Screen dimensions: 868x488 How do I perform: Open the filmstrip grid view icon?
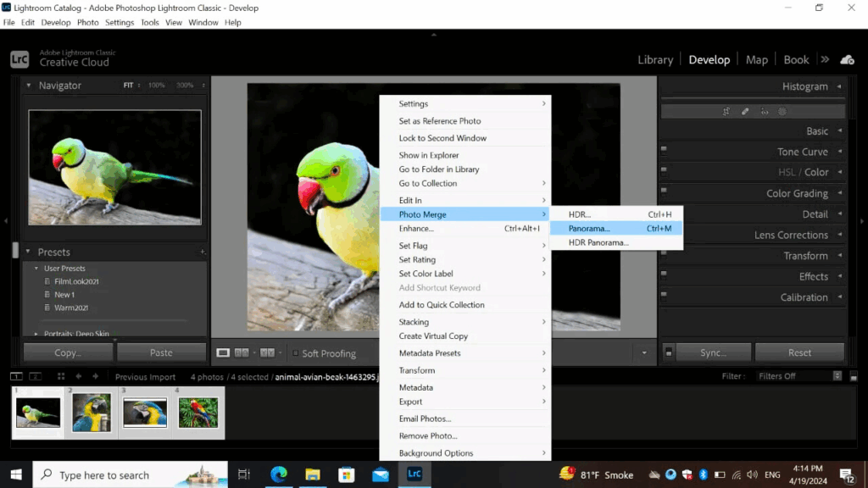point(61,376)
